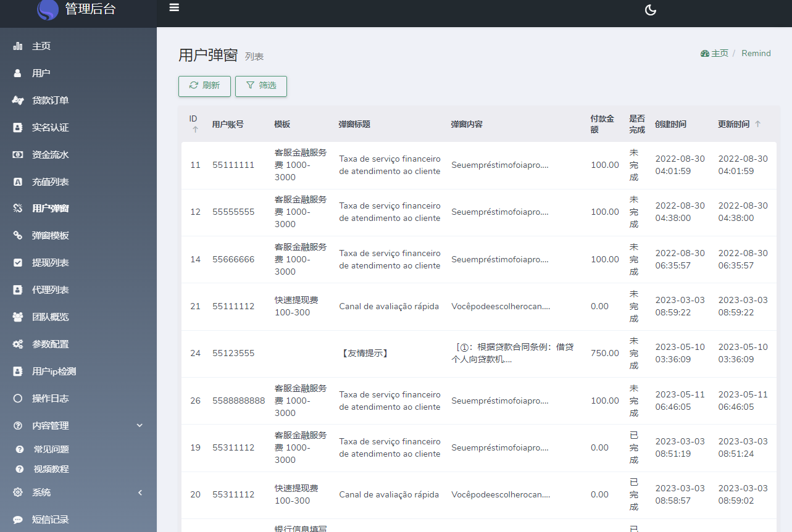
Task: Click the 用户弹窗 page heading
Action: (208, 55)
